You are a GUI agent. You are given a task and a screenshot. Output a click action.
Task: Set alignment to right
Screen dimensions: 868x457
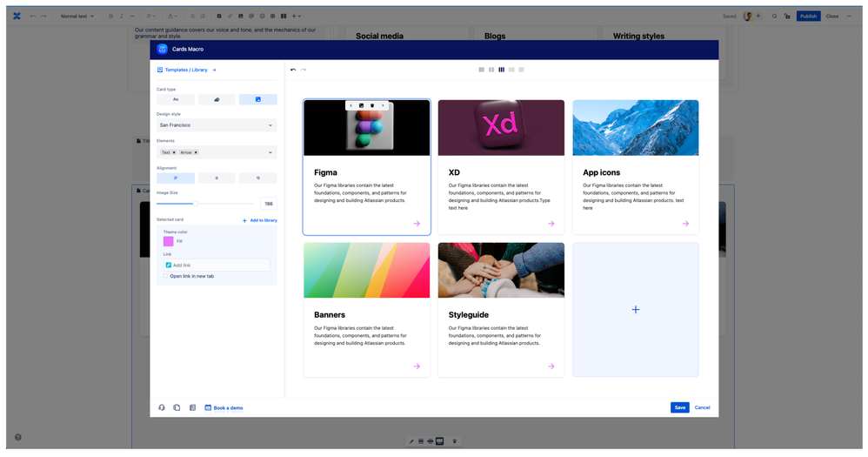pos(258,178)
